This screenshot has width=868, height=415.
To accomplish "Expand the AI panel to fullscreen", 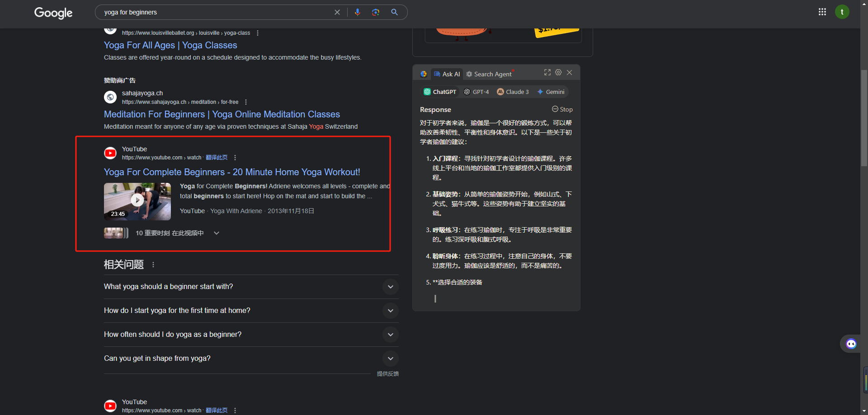I will pos(547,72).
